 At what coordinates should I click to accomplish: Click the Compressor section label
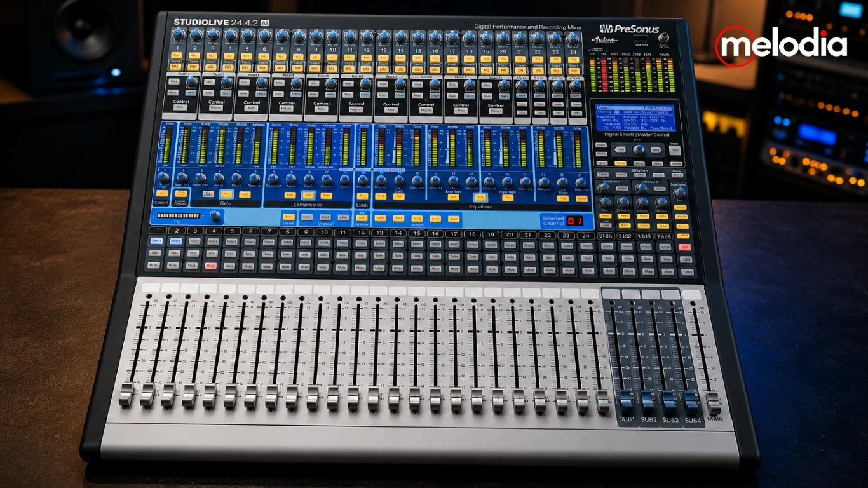coord(308,205)
